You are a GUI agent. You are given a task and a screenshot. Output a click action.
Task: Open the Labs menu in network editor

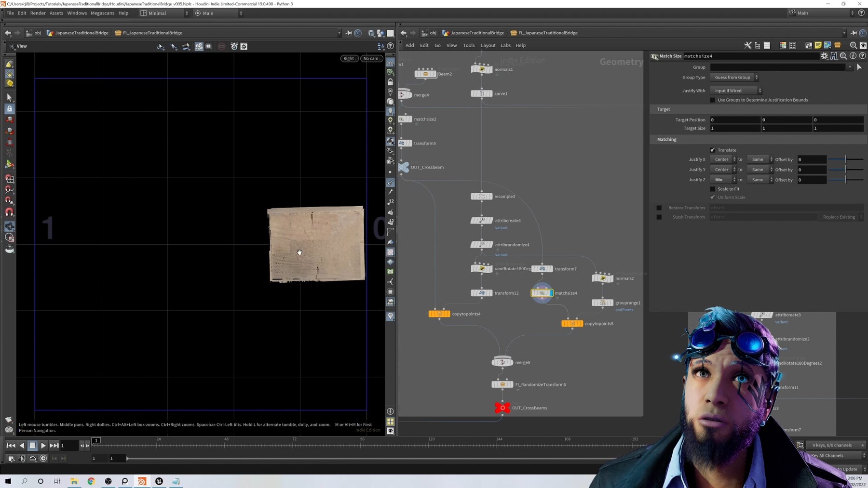pos(505,45)
